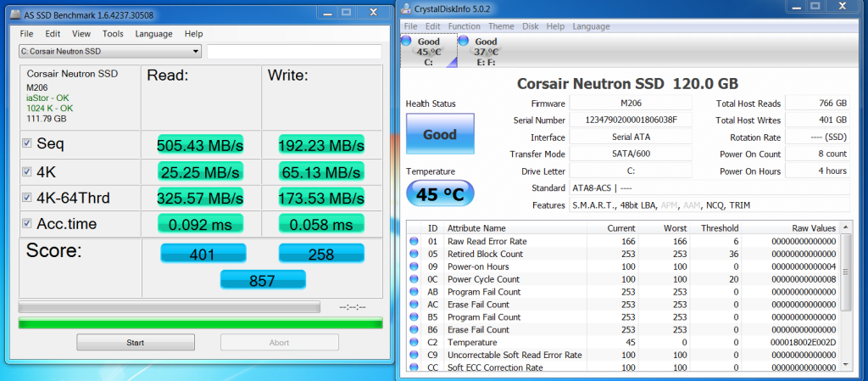Click the Total Host Reads 766 GB field
Viewport: 868px width, 381px height.
click(x=818, y=103)
